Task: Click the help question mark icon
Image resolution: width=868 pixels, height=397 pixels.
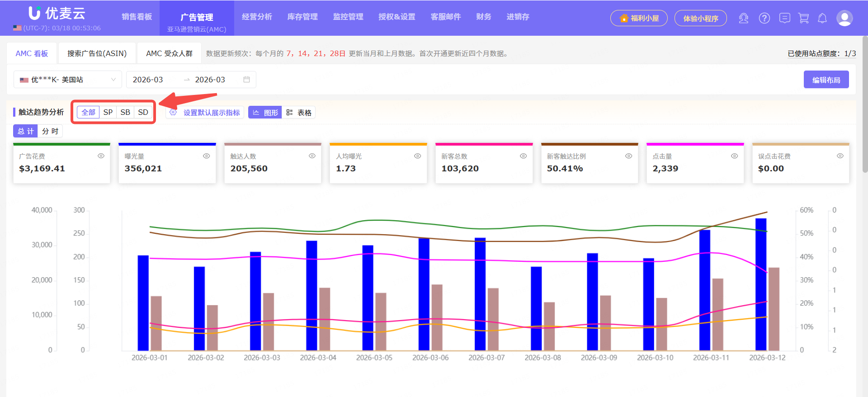Action: pyautogui.click(x=764, y=18)
